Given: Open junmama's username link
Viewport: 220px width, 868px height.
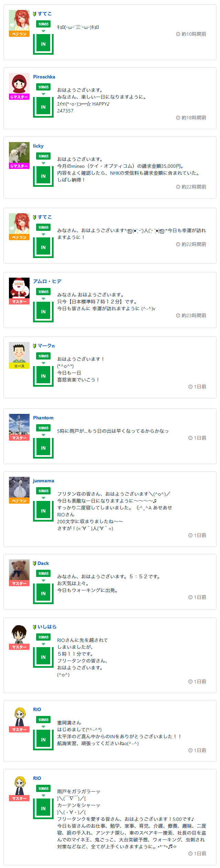Looking at the screenshot, I should click(43, 481).
